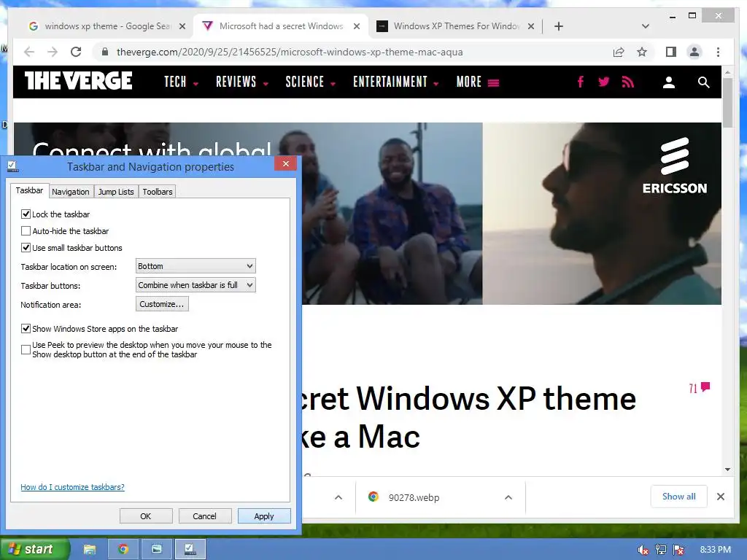Open the MORE hamburger menu
747x560 pixels.
coord(477,82)
